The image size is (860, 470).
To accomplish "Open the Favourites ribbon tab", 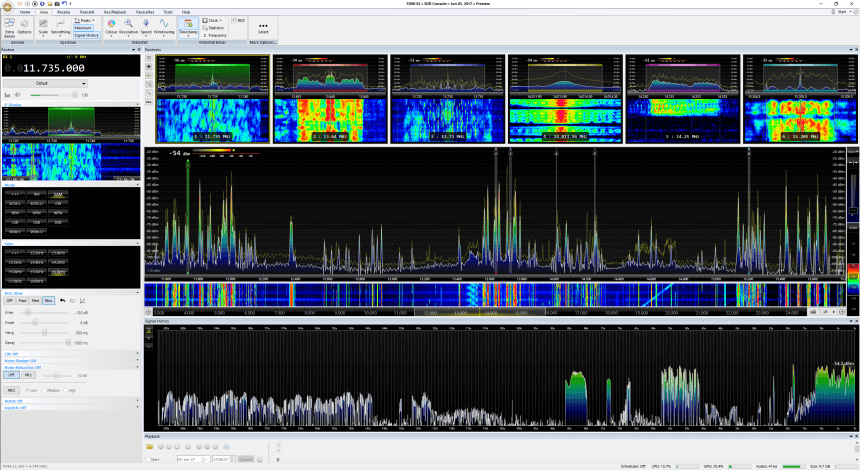I will (145, 12).
